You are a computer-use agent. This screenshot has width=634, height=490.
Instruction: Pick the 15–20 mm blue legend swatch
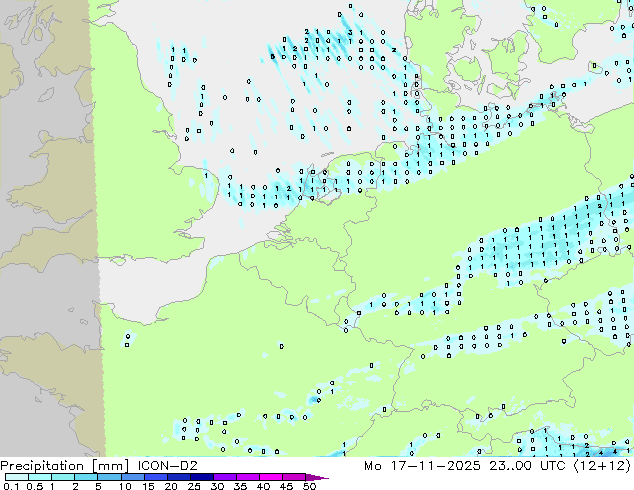point(155,477)
